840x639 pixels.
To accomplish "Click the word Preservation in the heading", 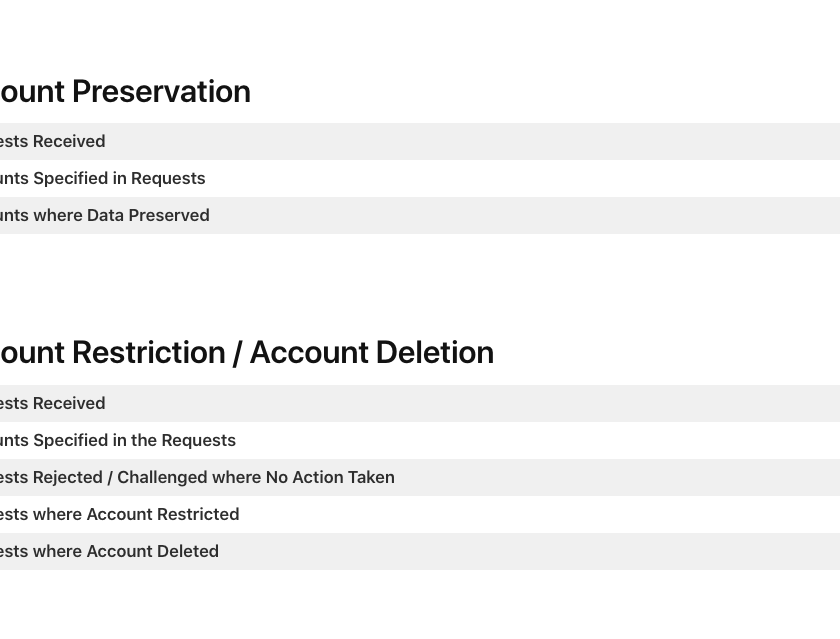I will [x=161, y=91].
